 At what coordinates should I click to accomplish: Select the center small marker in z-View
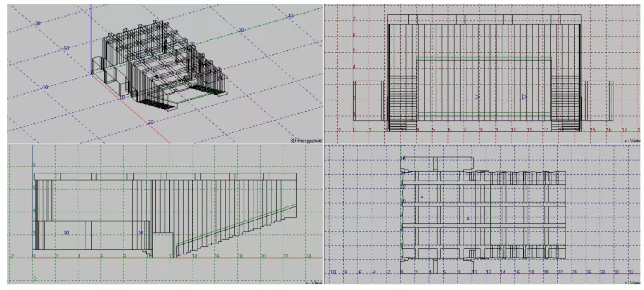coord(468,218)
